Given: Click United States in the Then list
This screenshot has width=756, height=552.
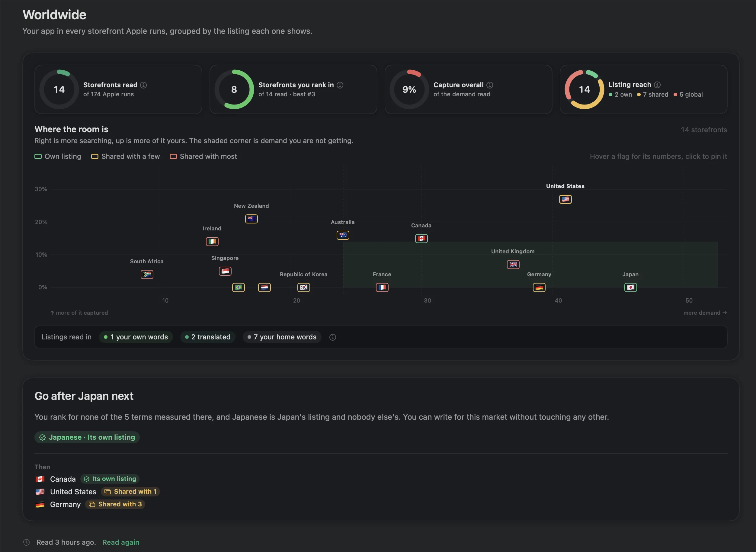Looking at the screenshot, I should (x=73, y=492).
